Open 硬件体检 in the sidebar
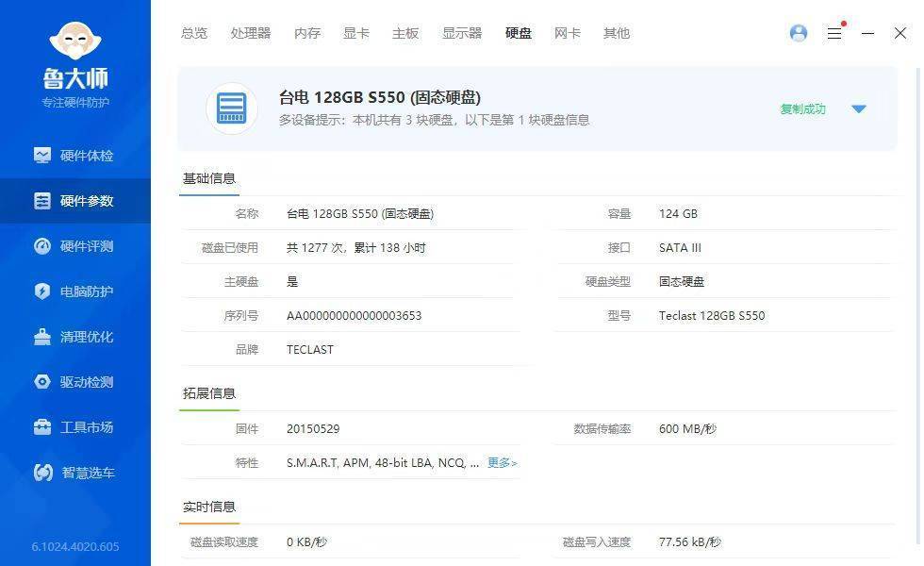 [74, 156]
